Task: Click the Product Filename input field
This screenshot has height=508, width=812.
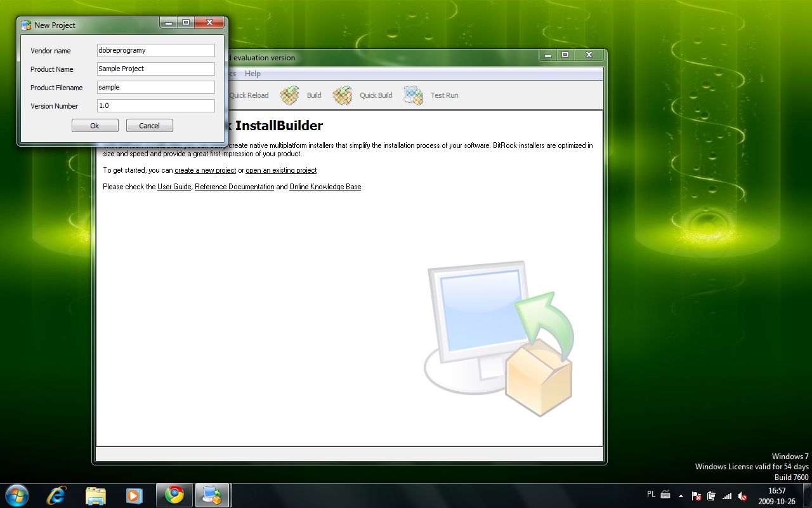Action: (155, 87)
